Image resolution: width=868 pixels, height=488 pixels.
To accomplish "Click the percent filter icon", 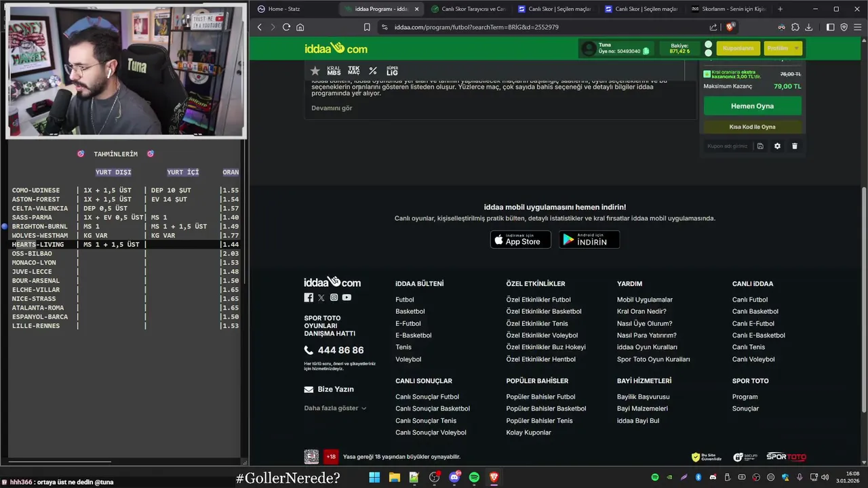I will tap(373, 70).
